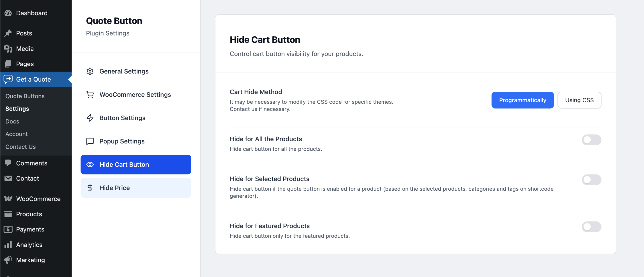This screenshot has height=277, width=644.
Task: Open Quote Buttons submenu item
Action: [25, 96]
